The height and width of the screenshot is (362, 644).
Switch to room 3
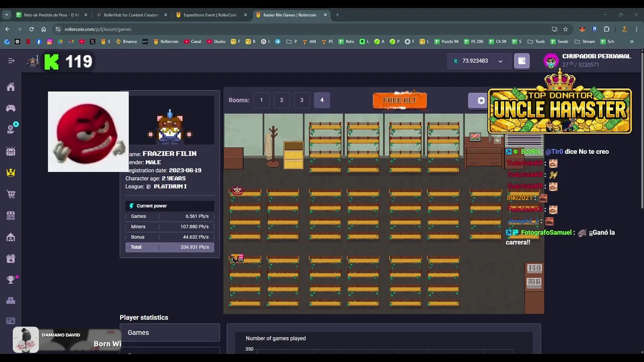click(x=302, y=100)
